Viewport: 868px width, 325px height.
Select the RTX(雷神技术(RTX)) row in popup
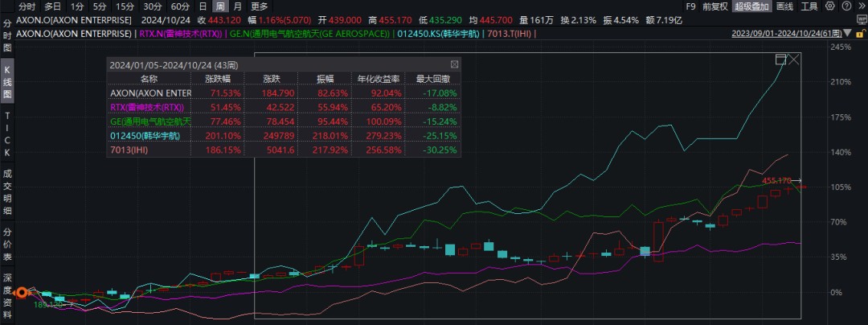[284, 106]
